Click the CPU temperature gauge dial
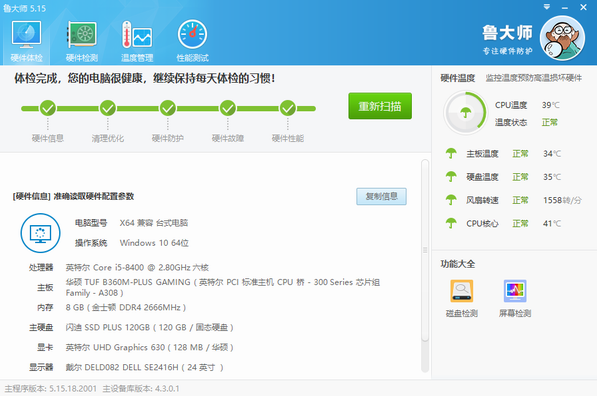The height and width of the screenshot is (396, 600). 465,113
